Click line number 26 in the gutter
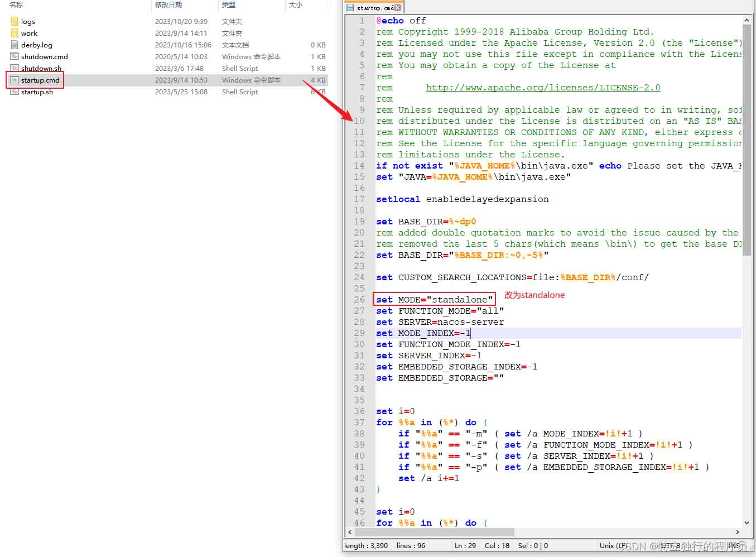 (359, 300)
